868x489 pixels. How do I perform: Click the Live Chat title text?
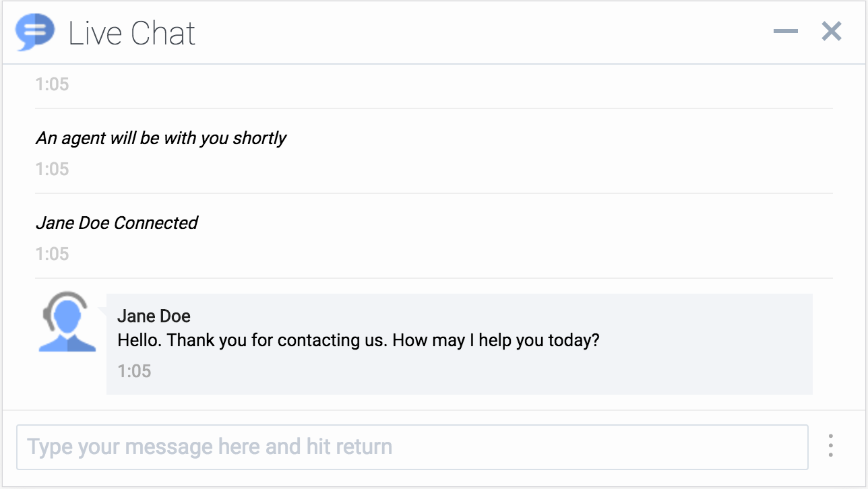click(x=132, y=33)
